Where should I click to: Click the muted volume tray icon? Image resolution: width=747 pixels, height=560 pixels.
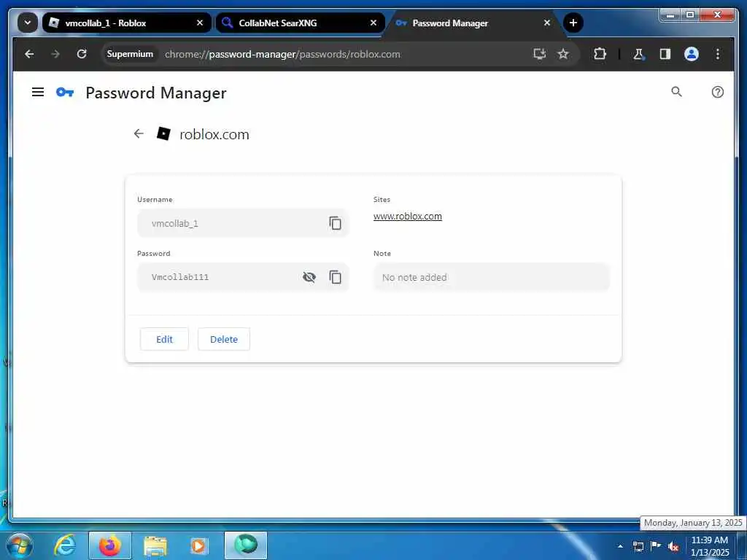[673, 547]
